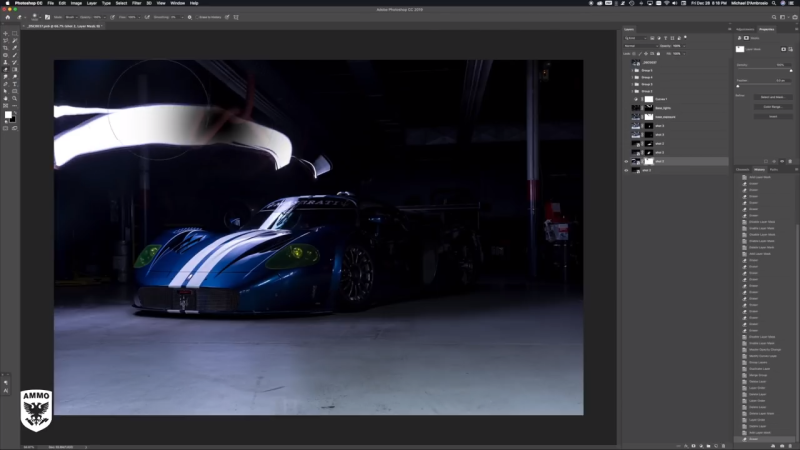Click the Home icon in the options bar

pos(6,17)
